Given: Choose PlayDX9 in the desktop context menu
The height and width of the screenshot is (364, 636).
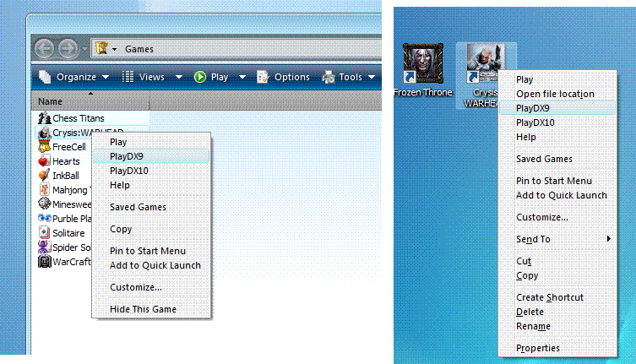Looking at the screenshot, I should (x=557, y=108).
